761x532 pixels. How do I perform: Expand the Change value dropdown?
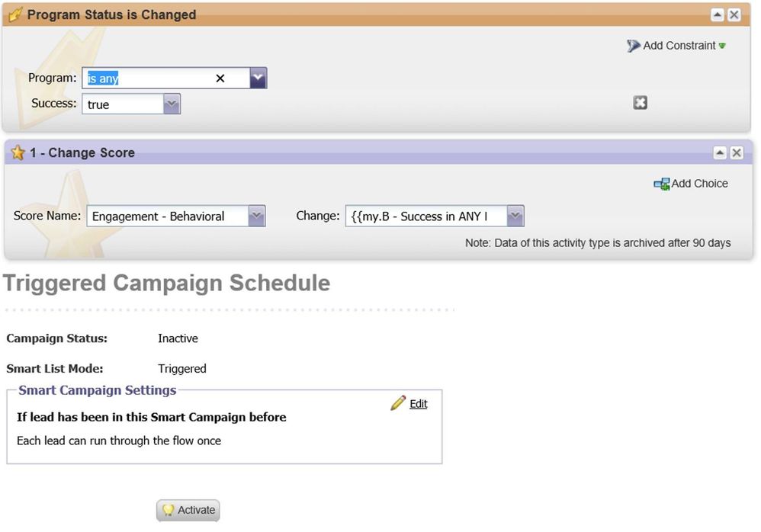(515, 216)
